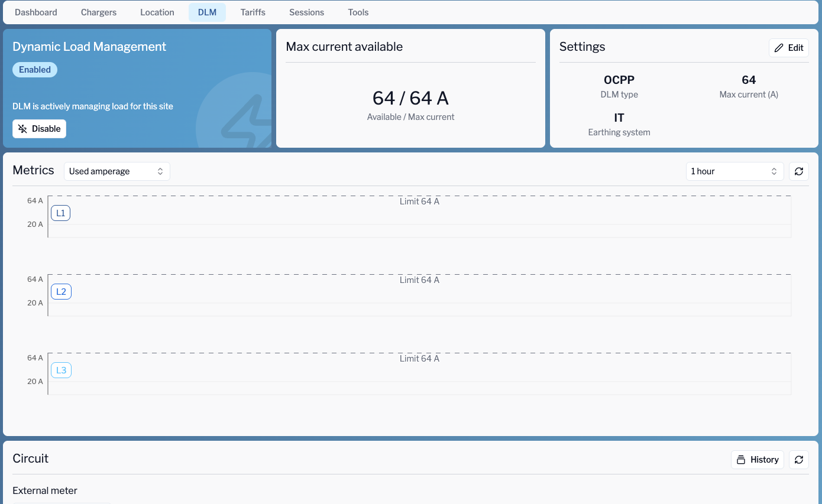Refresh the Metrics chart data

point(798,171)
